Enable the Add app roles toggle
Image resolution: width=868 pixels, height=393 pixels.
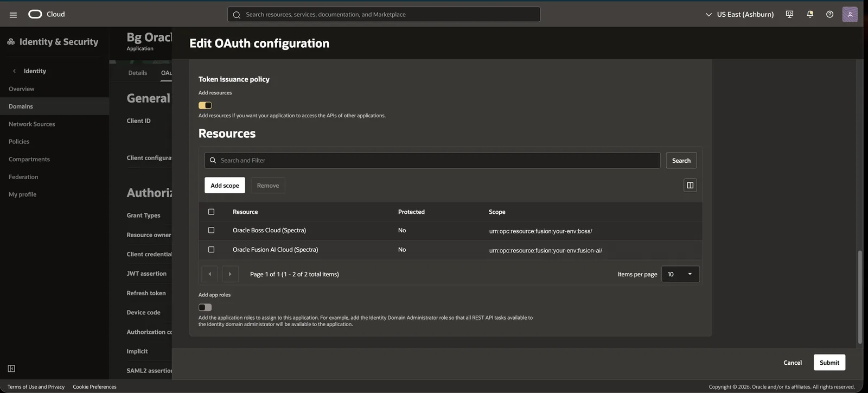pos(205,307)
